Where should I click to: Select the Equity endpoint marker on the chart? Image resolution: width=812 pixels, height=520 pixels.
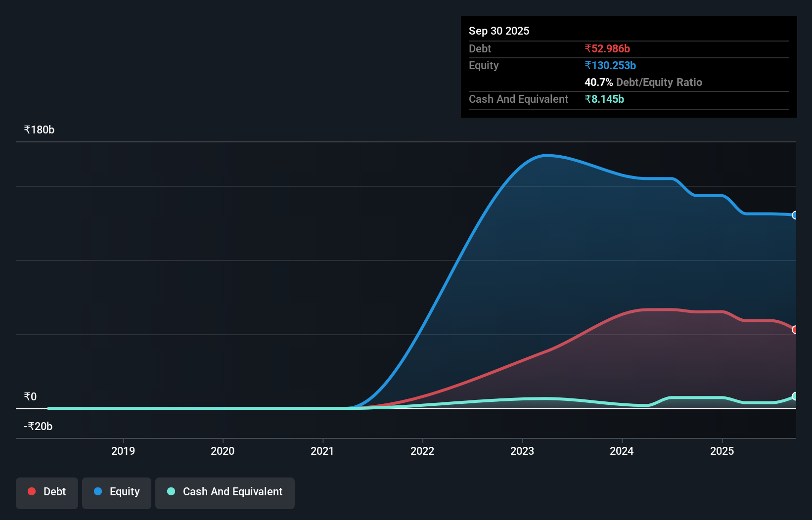pyautogui.click(x=795, y=216)
